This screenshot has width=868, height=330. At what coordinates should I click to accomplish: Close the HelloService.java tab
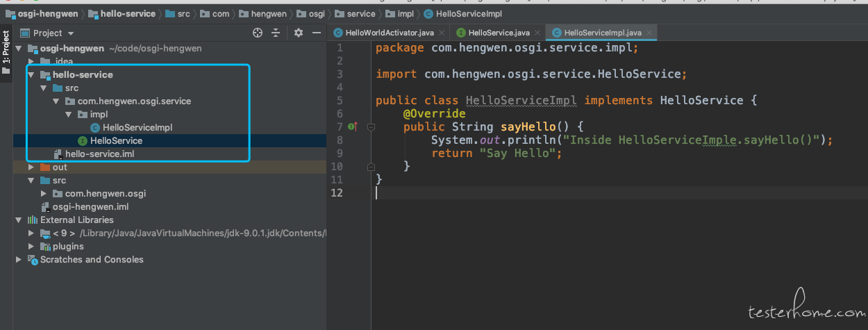(x=538, y=33)
